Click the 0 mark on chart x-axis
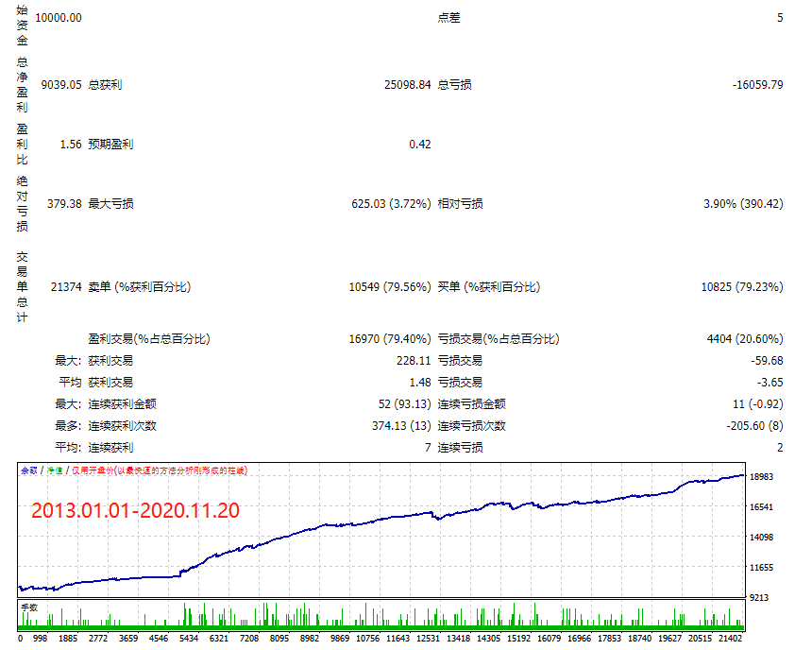The image size is (812, 650). click(21, 639)
